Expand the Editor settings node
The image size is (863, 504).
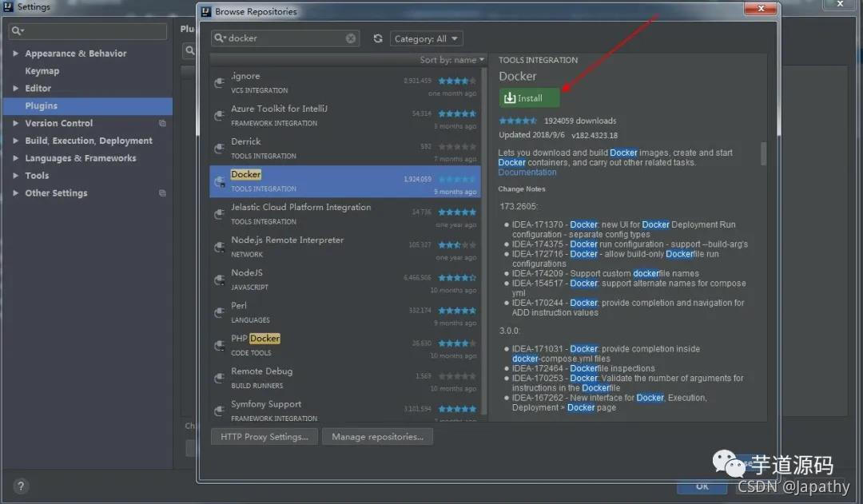[15, 88]
